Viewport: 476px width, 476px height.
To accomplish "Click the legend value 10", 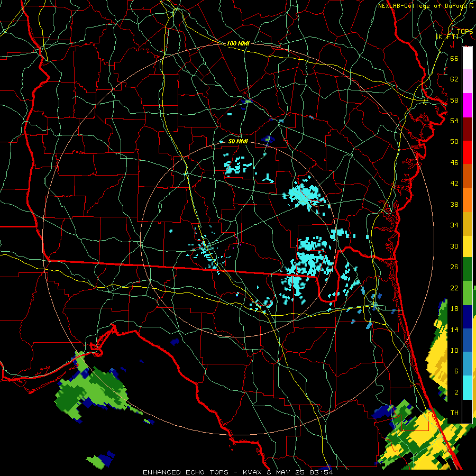I will [x=454, y=351].
